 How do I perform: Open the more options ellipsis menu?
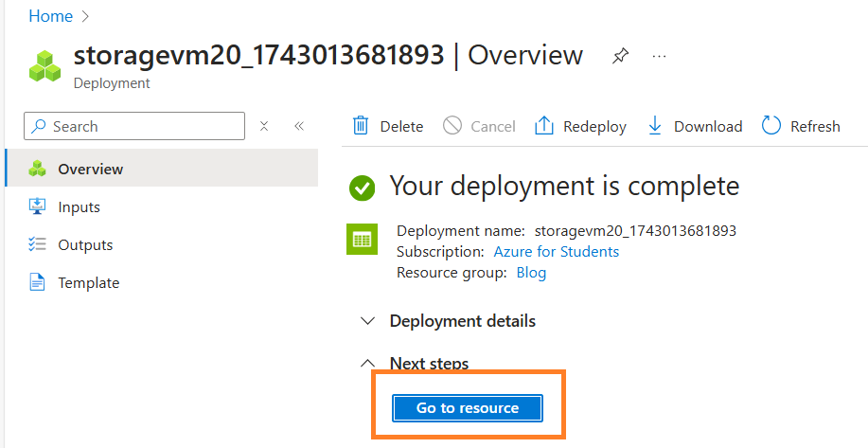coord(659,56)
